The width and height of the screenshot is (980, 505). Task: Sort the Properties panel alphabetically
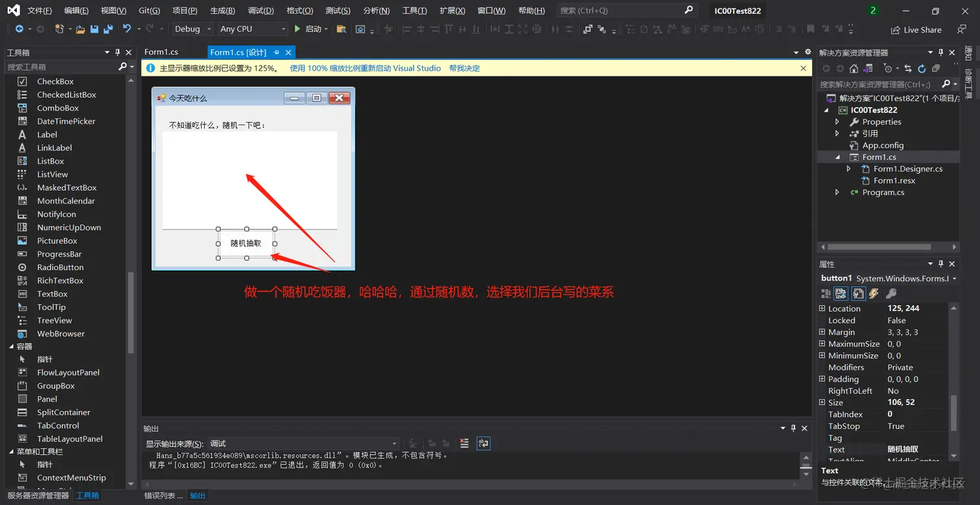[841, 294]
